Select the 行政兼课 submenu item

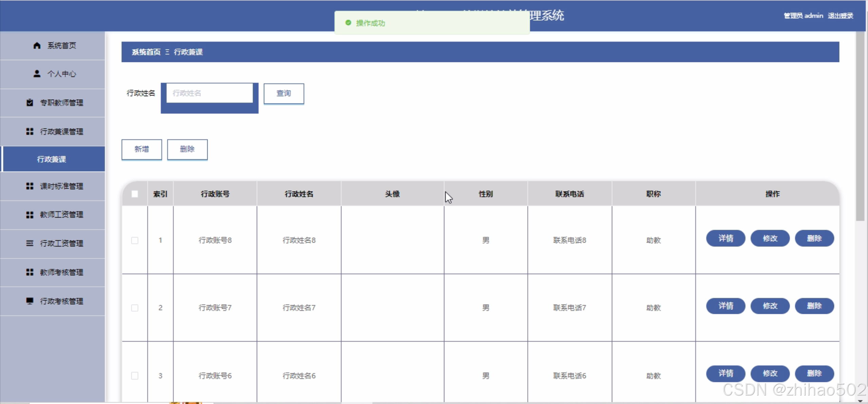point(52,159)
